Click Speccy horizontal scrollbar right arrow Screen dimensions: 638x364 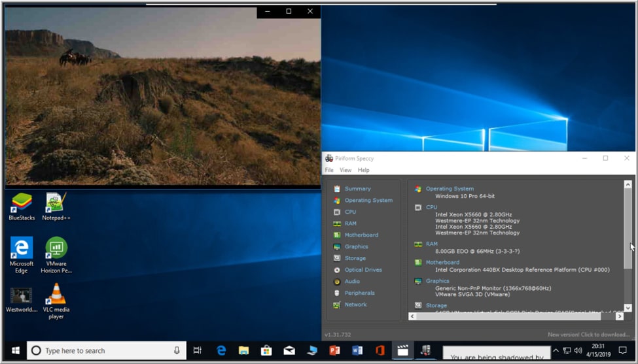click(x=619, y=316)
